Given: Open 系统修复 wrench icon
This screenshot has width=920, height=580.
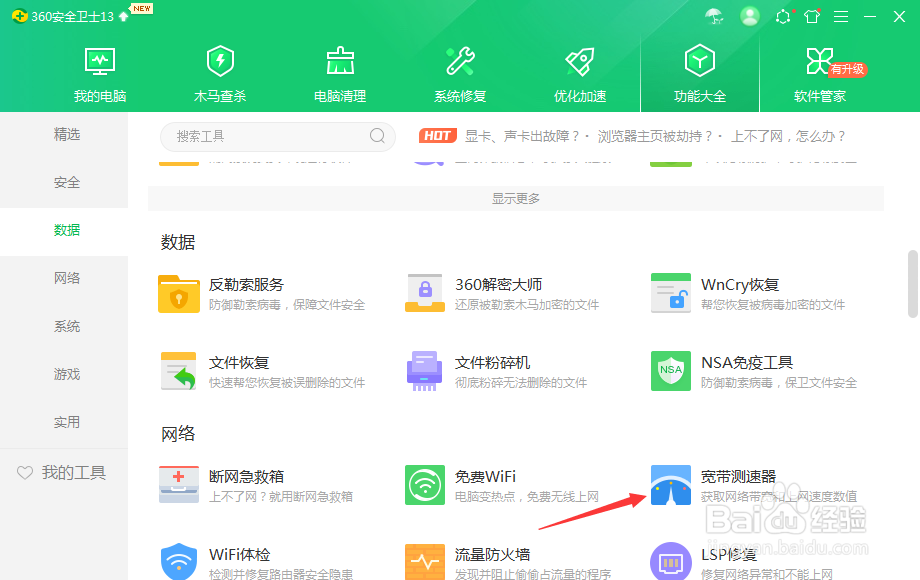Looking at the screenshot, I should pos(460,61).
